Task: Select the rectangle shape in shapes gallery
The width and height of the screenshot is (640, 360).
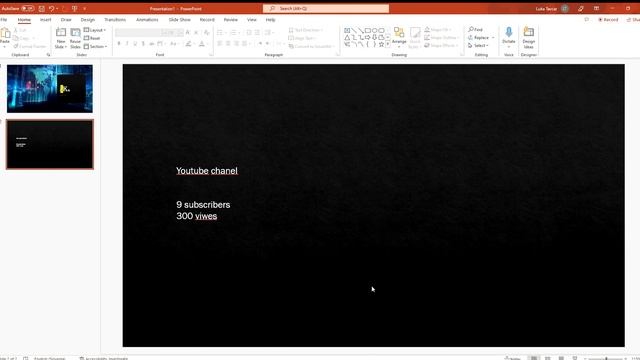Action: pyautogui.click(x=368, y=30)
